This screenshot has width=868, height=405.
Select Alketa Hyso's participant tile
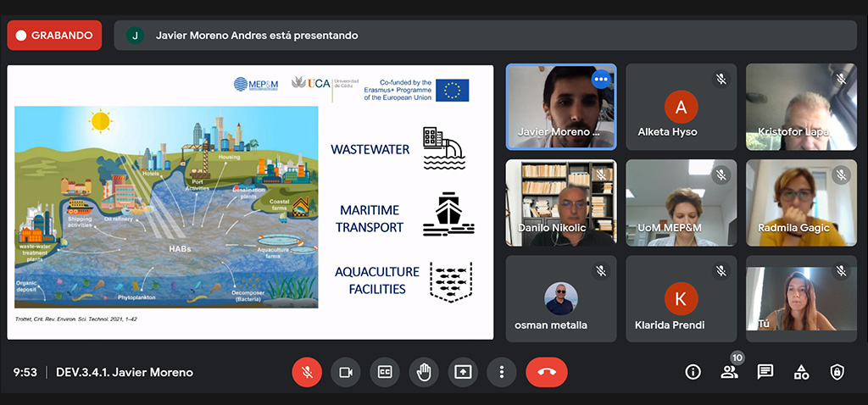pyautogui.click(x=681, y=107)
